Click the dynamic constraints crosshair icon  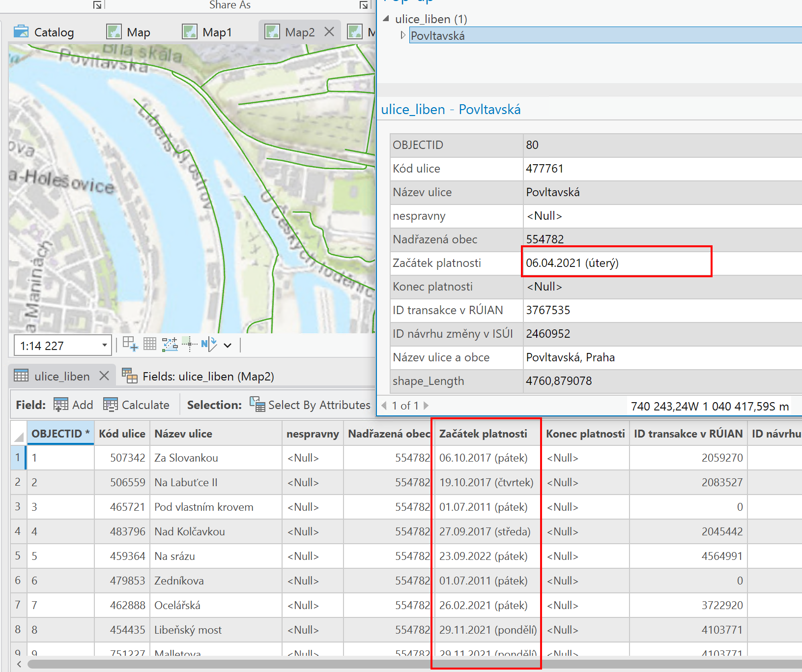pyautogui.click(x=189, y=344)
